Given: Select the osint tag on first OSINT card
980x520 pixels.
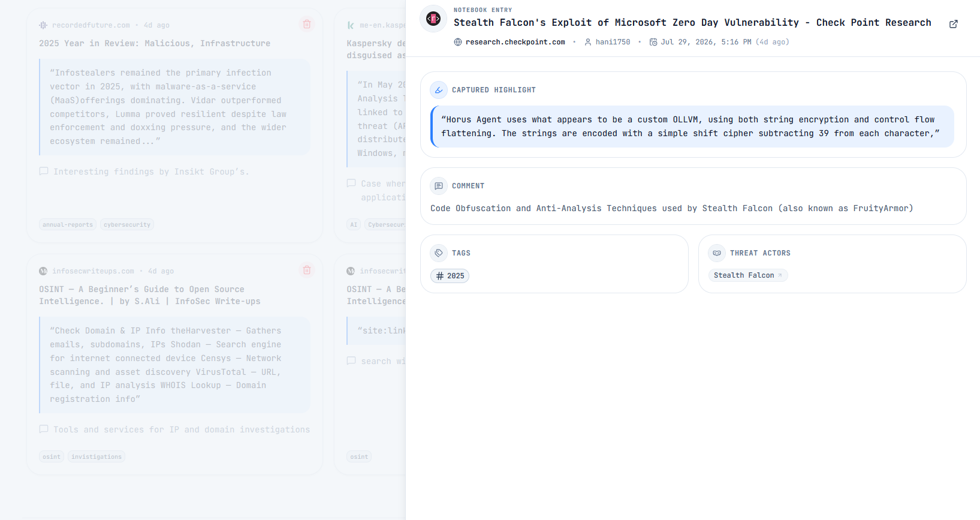Looking at the screenshot, I should tap(52, 457).
